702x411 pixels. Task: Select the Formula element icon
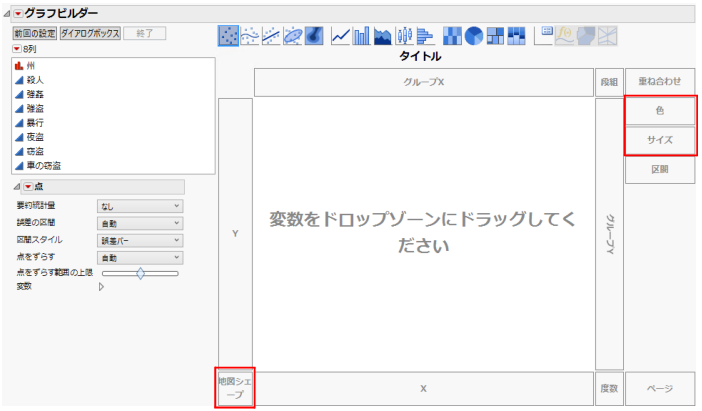pos(565,36)
